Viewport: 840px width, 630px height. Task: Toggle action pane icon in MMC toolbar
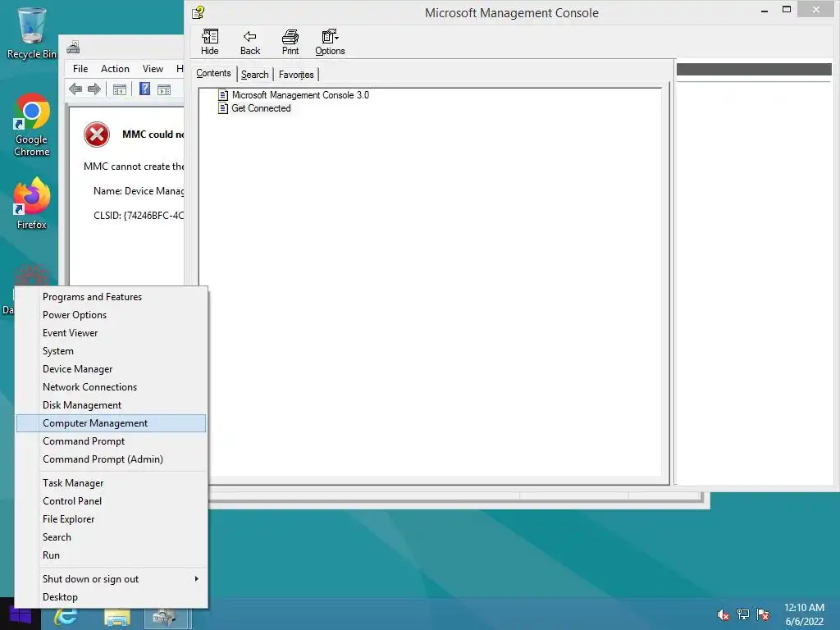[164, 89]
